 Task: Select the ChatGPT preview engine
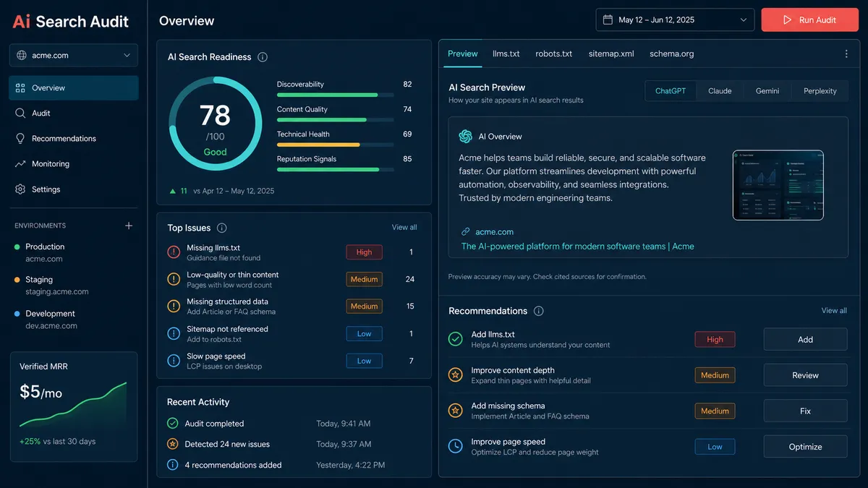(x=671, y=91)
